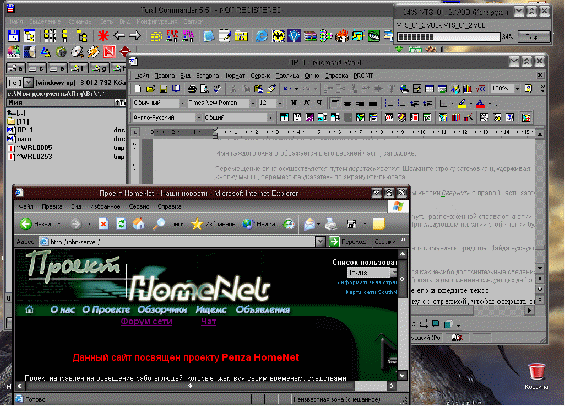This screenshot has height=406, width=565.
Task: Click the printer icon in Word toolbar
Action: 192,89
